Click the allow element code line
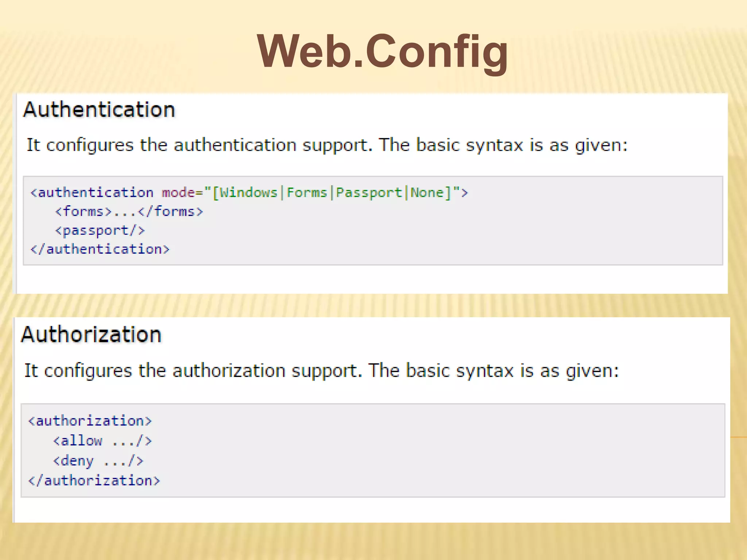747x560 pixels. coord(102,441)
